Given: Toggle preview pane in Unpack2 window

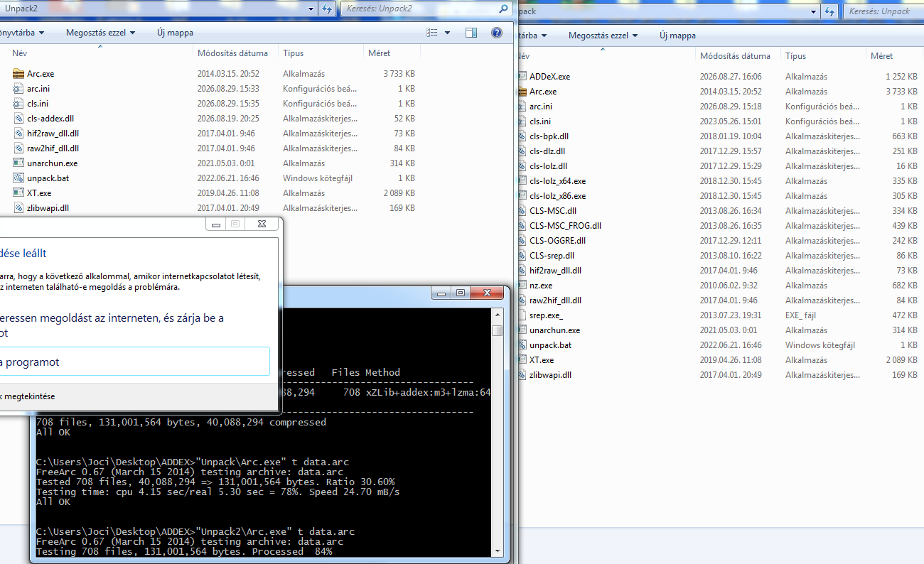Looking at the screenshot, I should tap(471, 33).
